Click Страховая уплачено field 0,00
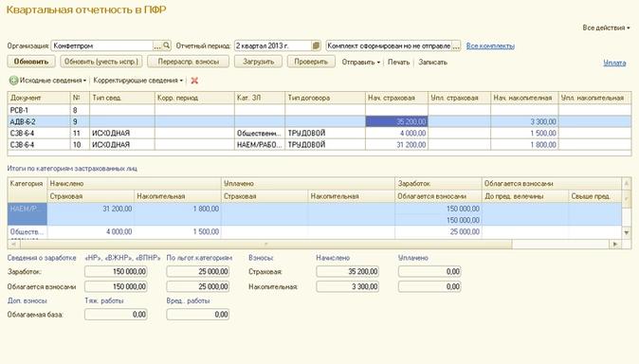This screenshot has height=364, width=639. pyautogui.click(x=429, y=271)
